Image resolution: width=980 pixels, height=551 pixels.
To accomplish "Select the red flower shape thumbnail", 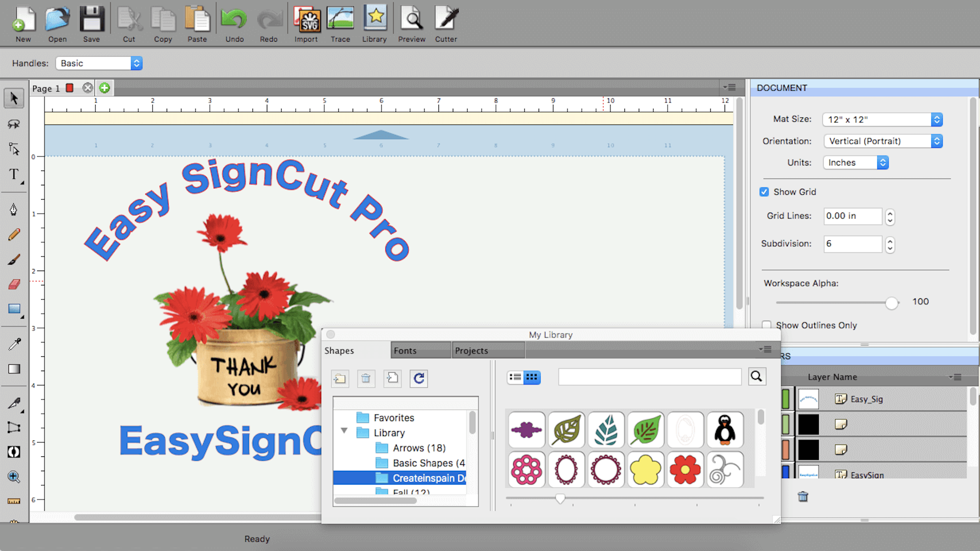I will 685,469.
